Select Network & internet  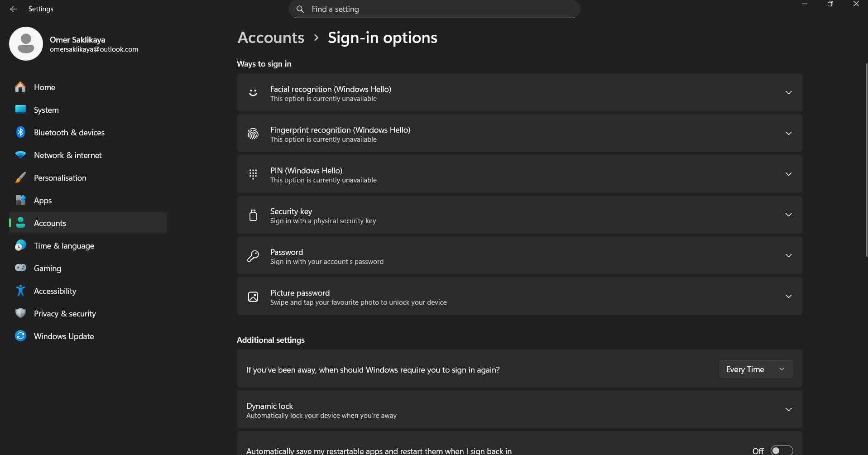[88, 155]
